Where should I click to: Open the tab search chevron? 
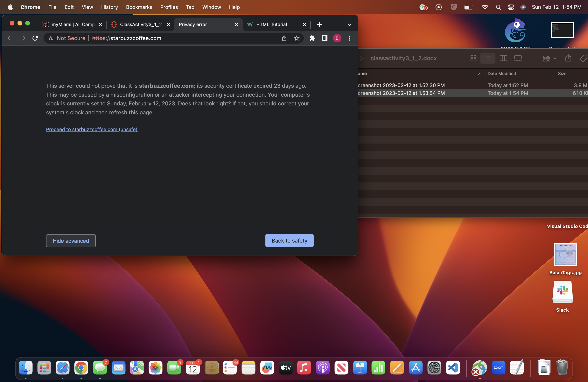click(x=349, y=25)
